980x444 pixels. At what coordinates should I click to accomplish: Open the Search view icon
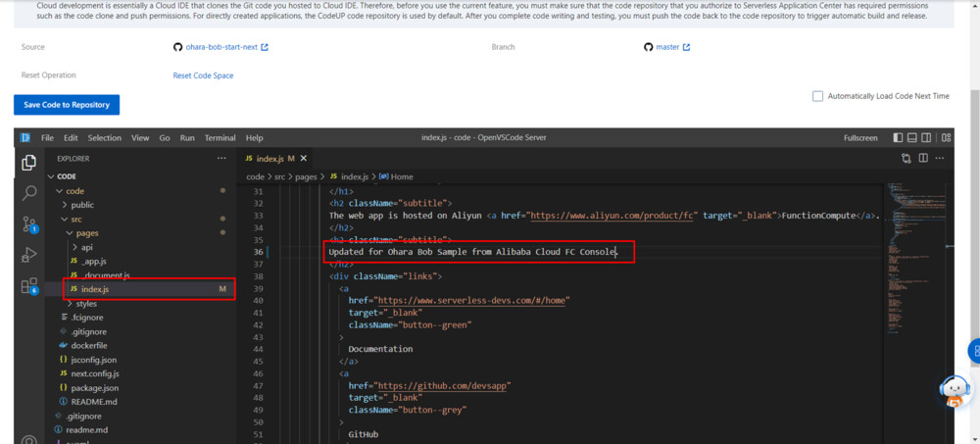pyautogui.click(x=29, y=193)
